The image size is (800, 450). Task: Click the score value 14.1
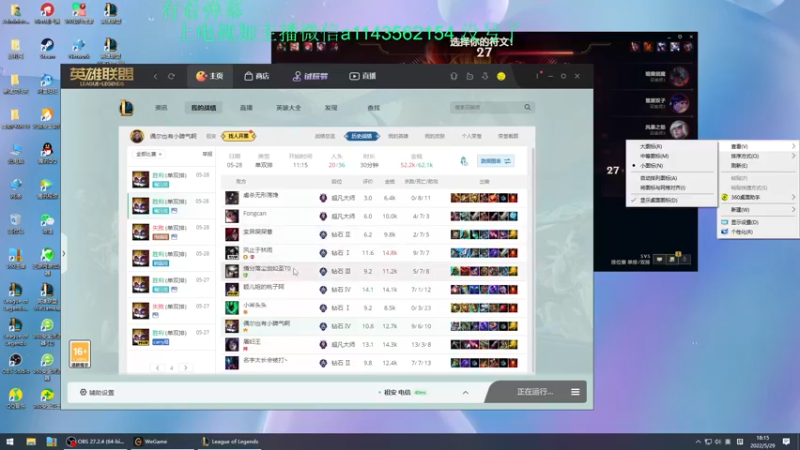[367, 289]
